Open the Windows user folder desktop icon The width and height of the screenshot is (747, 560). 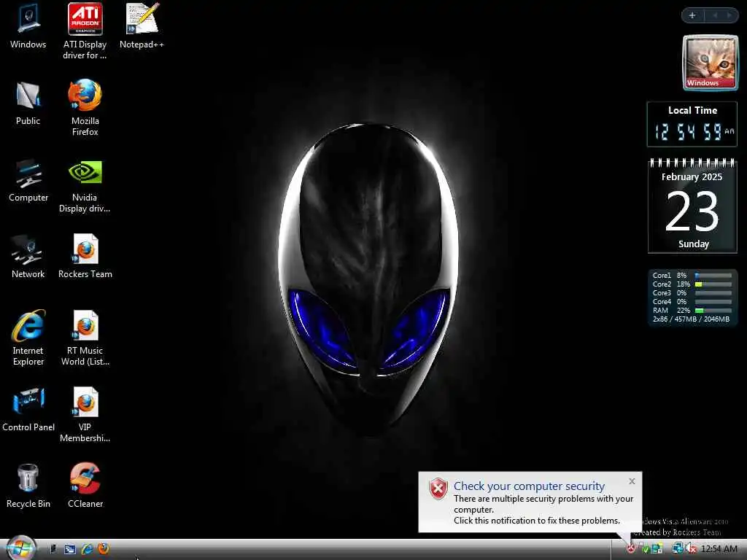click(x=28, y=26)
